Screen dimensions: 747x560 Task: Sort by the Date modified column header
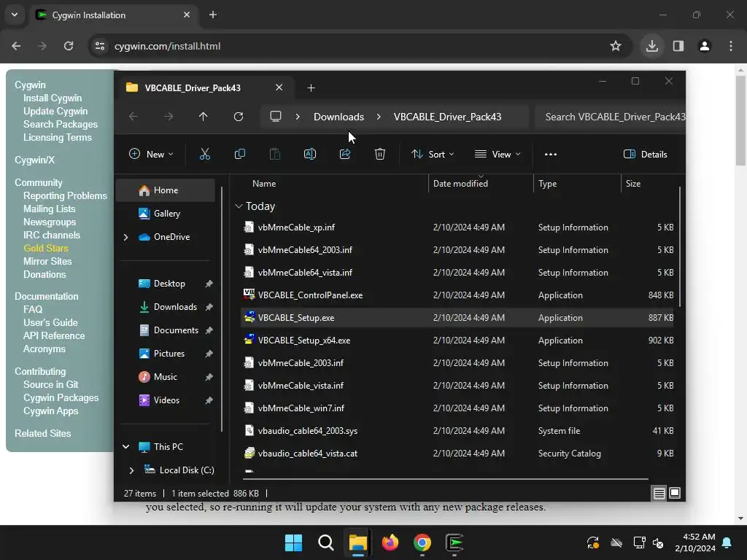click(481, 183)
